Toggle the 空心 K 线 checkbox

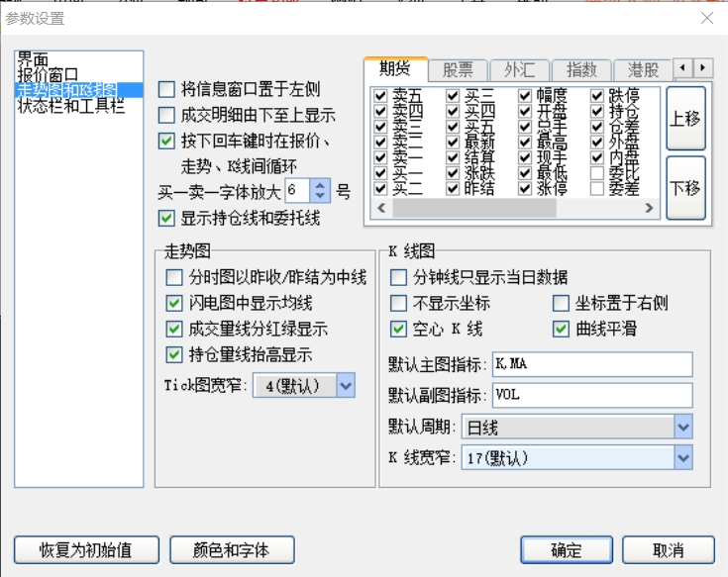coord(399,329)
